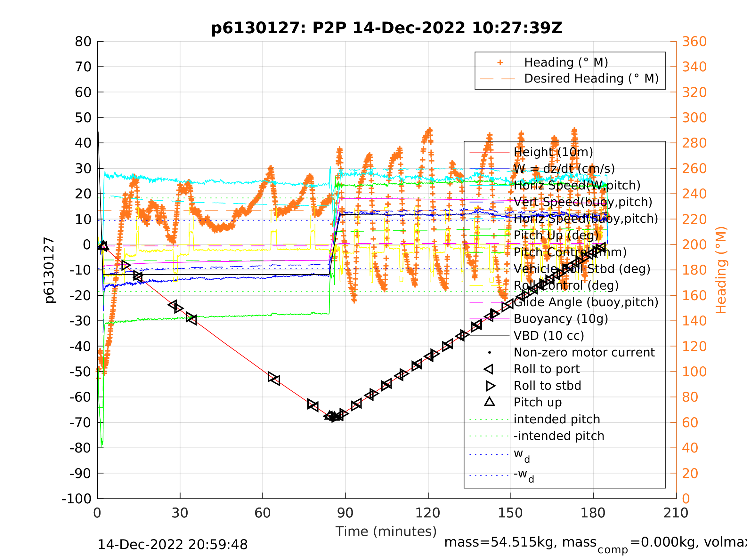Click the Desired Heading (° M) legend entry
Viewport: 747px width, 560px height.
click(x=591, y=78)
